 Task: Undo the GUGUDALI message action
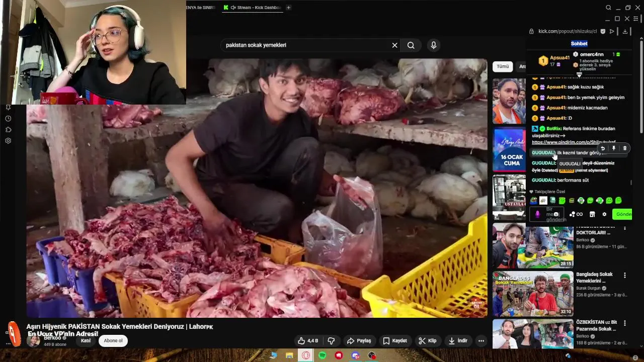(603, 148)
